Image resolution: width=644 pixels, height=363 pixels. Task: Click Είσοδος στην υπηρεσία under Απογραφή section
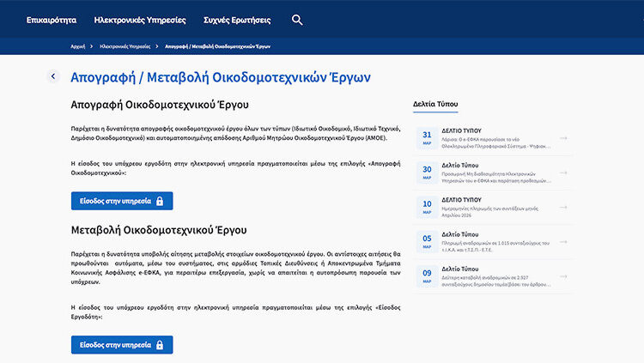pyautogui.click(x=121, y=201)
